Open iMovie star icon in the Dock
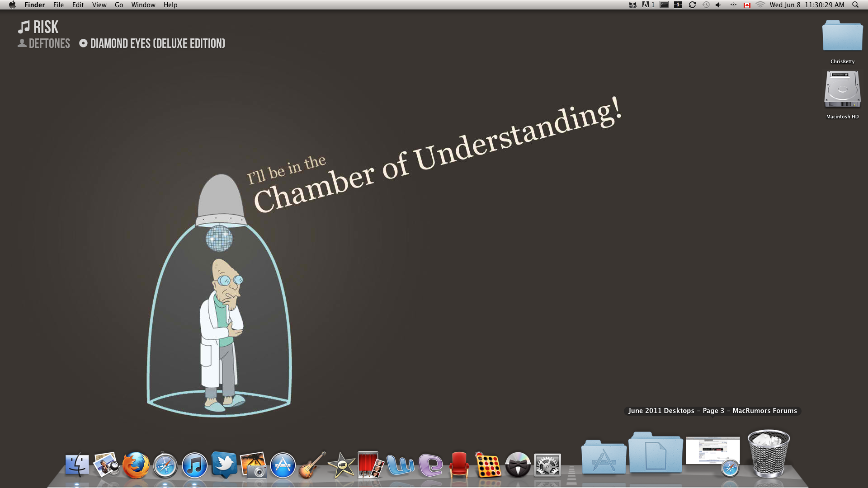Viewport: 868px width, 488px height. [x=341, y=465]
